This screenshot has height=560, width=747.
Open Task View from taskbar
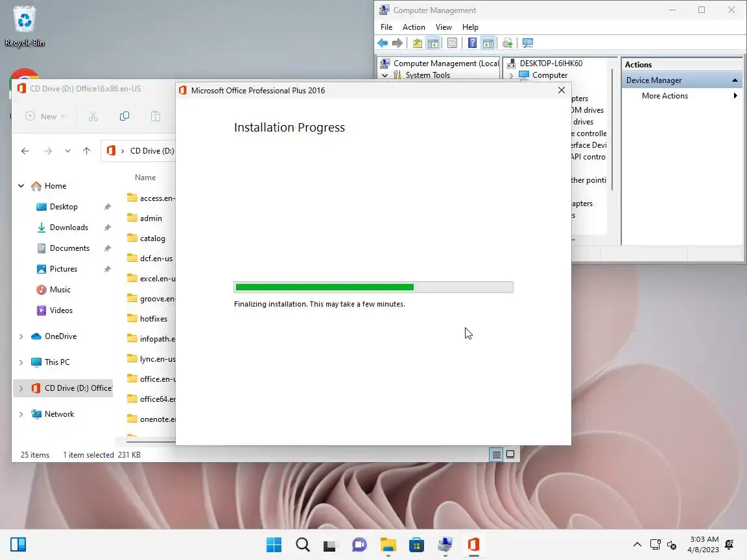329,544
